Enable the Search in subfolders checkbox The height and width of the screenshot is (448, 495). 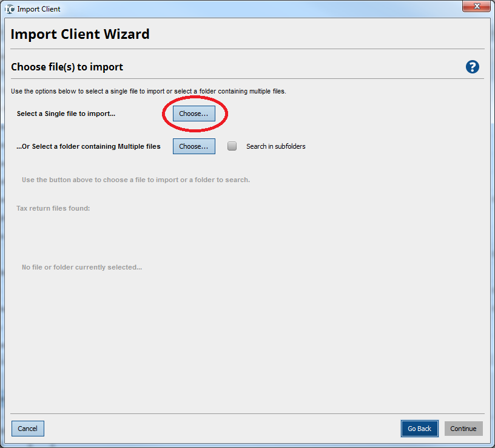232,146
